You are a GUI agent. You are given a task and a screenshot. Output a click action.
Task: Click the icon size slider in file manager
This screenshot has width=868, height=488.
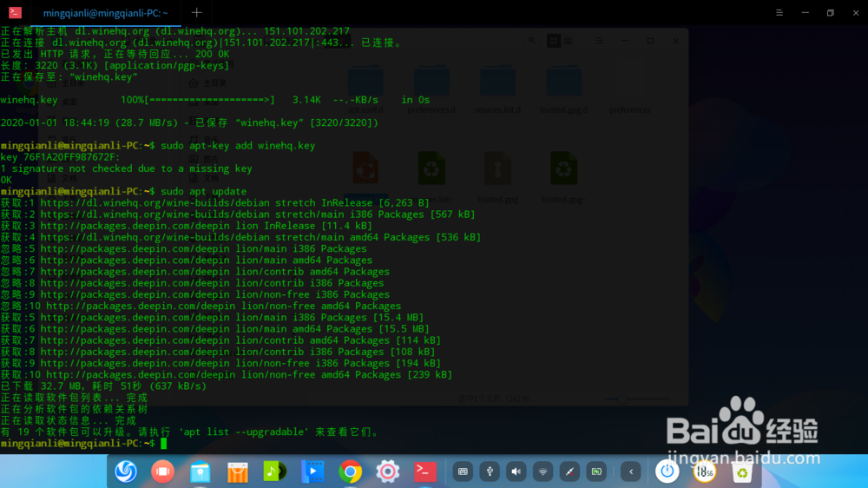pyautogui.click(x=638, y=399)
